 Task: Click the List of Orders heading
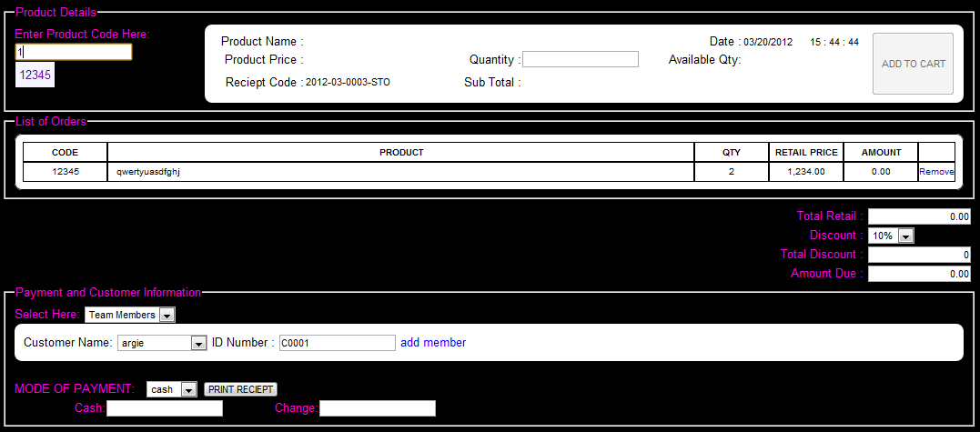pyautogui.click(x=51, y=122)
